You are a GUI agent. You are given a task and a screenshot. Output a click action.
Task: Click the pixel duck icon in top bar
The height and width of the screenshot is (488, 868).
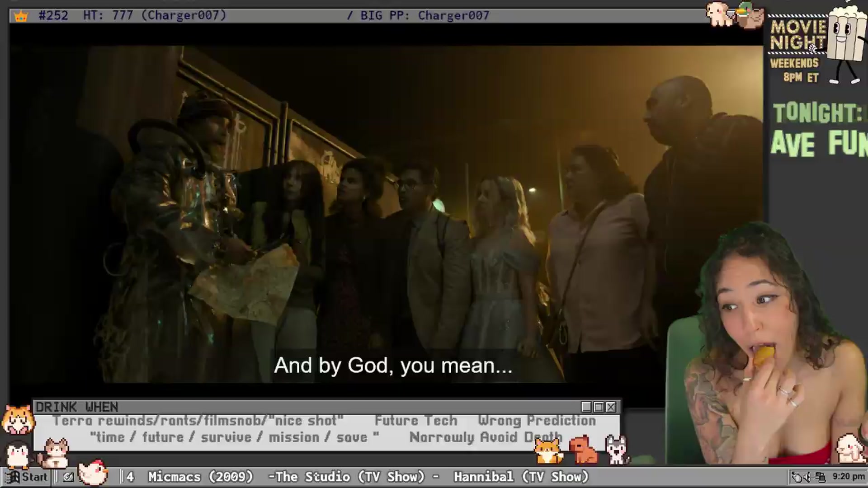[x=750, y=15]
